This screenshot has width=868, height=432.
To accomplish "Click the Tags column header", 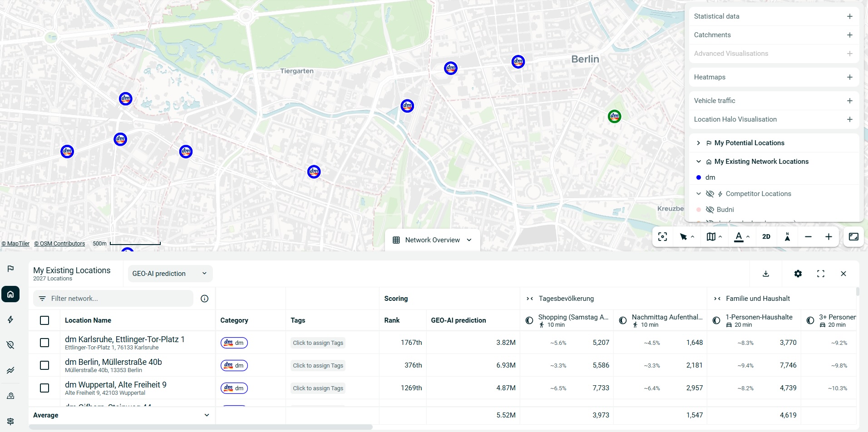I will 298,320.
